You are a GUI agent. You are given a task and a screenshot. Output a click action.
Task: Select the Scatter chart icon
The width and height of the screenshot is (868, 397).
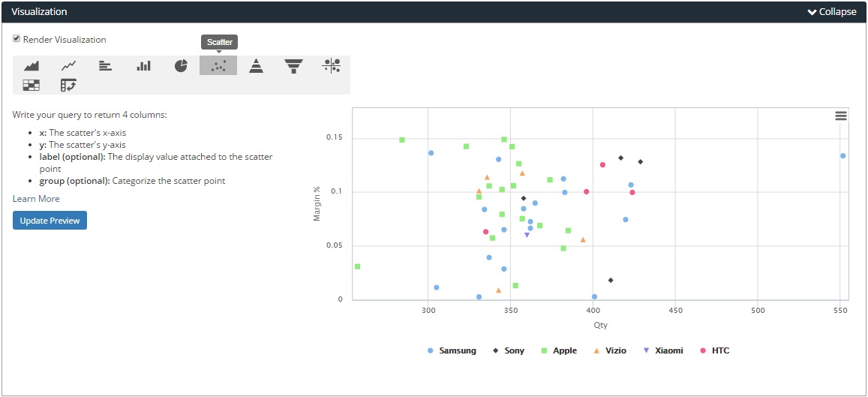tap(218, 66)
